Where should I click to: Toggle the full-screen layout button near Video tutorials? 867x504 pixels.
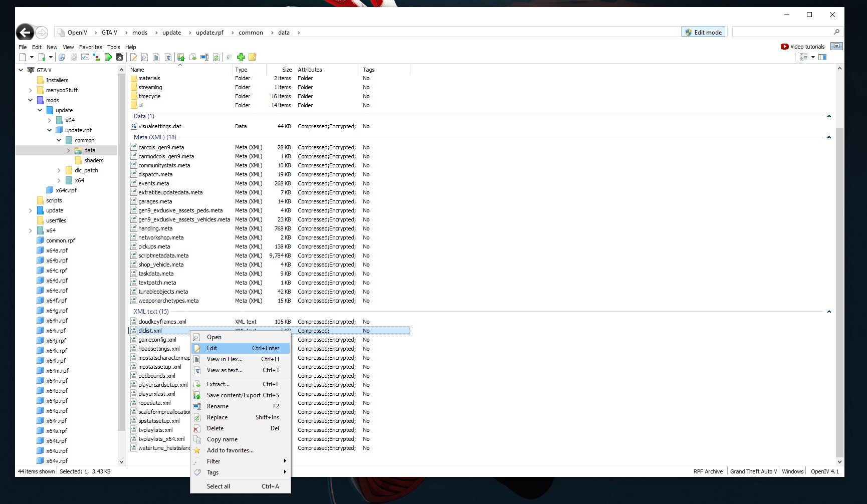836,46
